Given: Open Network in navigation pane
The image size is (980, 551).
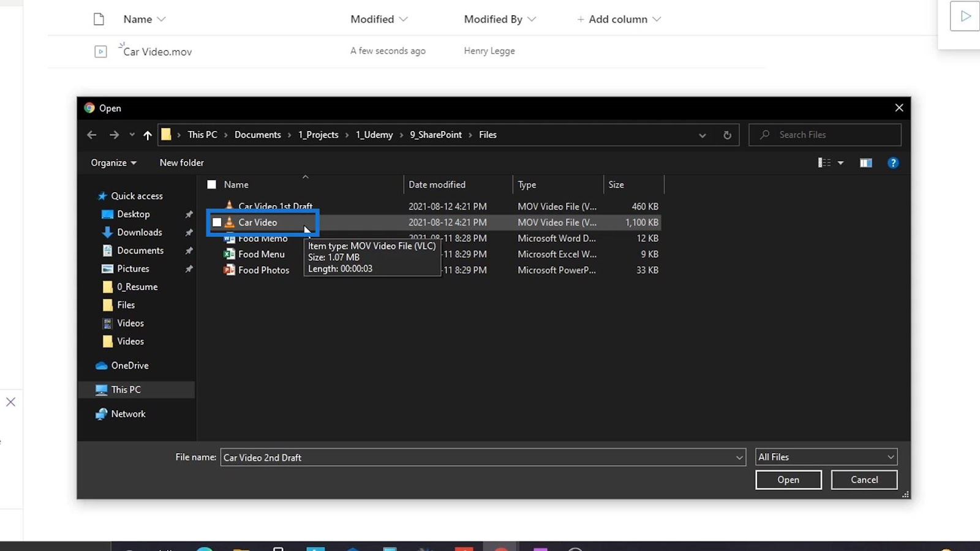Looking at the screenshot, I should pos(128,414).
